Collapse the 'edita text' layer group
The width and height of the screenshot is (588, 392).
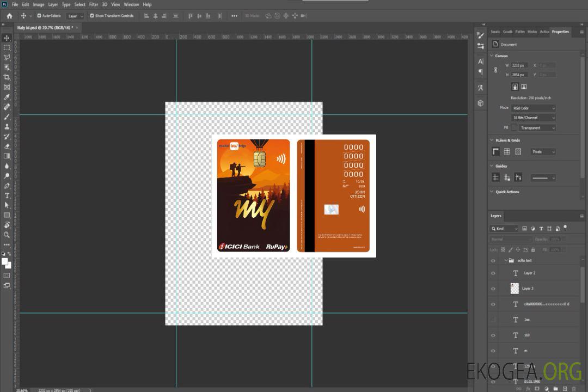(506, 261)
